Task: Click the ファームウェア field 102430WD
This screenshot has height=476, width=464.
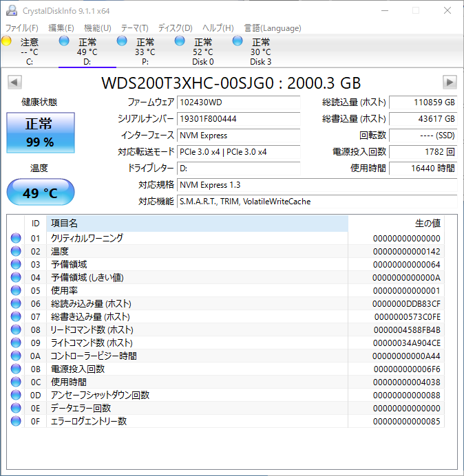Action: click(x=238, y=102)
